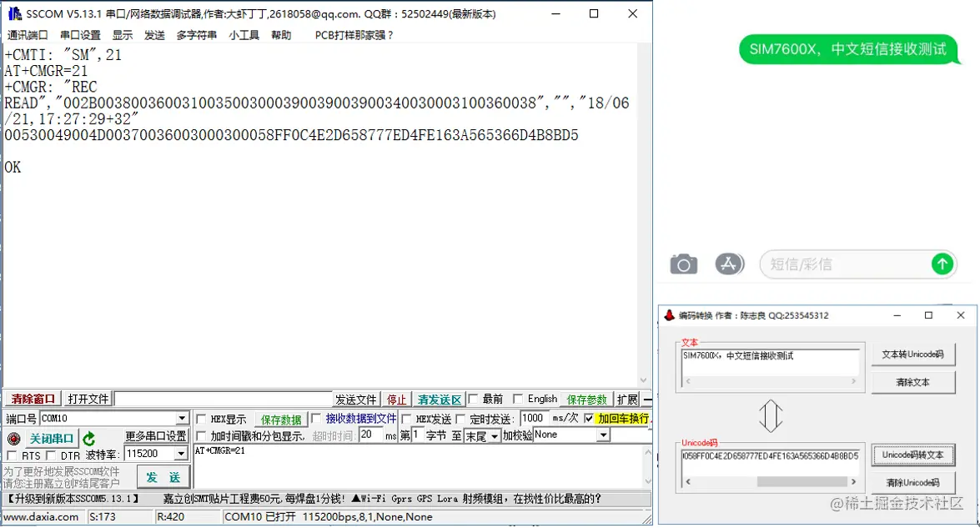Click the left scroll arrow in the 文本 box

tap(688, 380)
